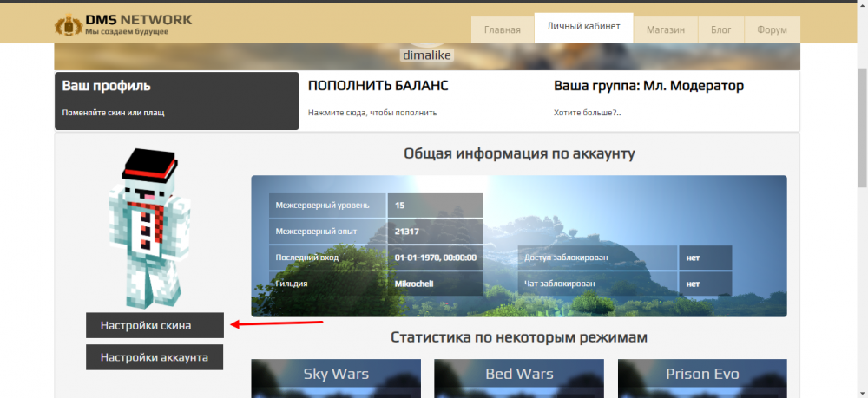Click the Хотите больше? link
Screen dimensions: 868x398
(x=587, y=113)
